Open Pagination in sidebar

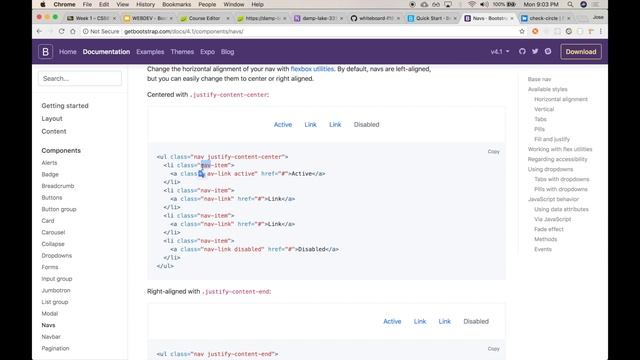(x=56, y=348)
